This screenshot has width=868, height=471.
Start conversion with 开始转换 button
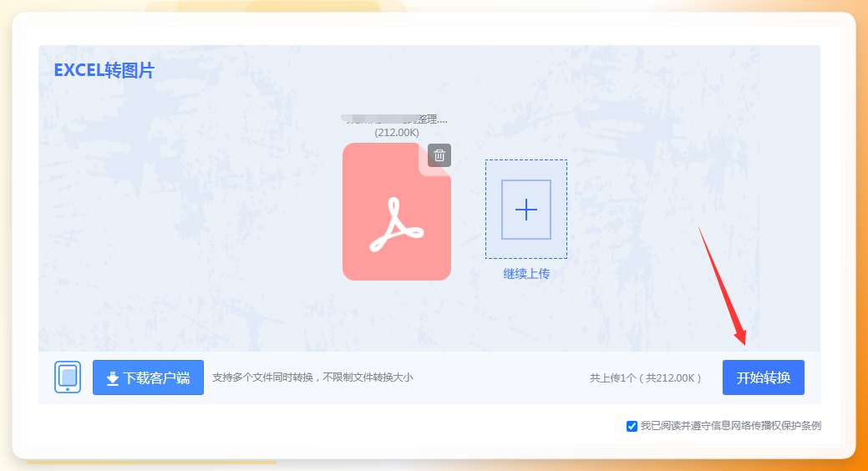[763, 377]
